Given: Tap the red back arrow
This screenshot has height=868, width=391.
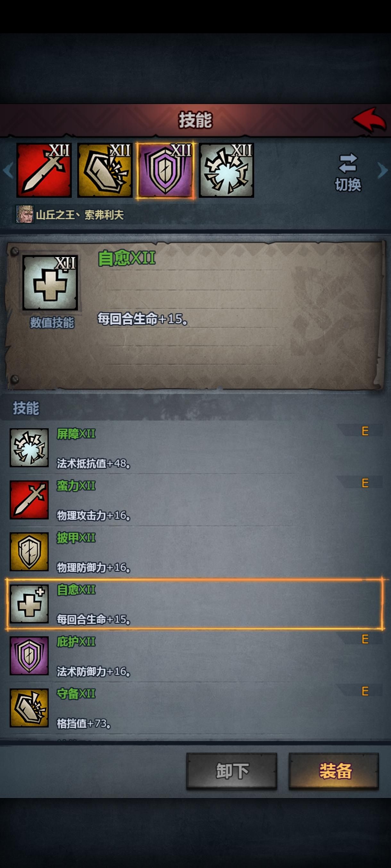Looking at the screenshot, I should (369, 120).
